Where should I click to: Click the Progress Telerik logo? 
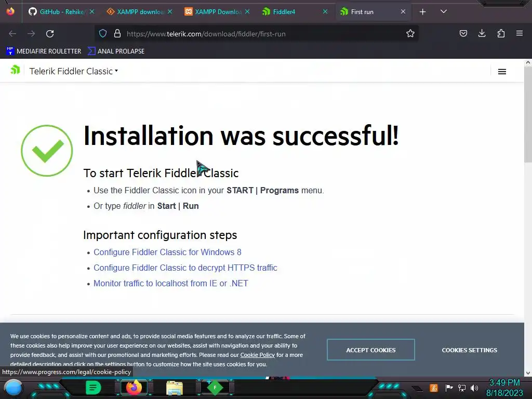15,70
